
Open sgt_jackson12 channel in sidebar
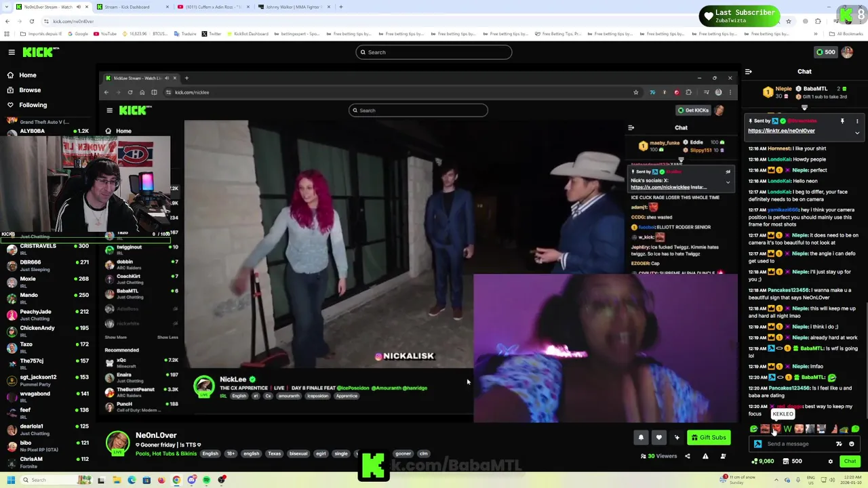pyautogui.click(x=47, y=380)
